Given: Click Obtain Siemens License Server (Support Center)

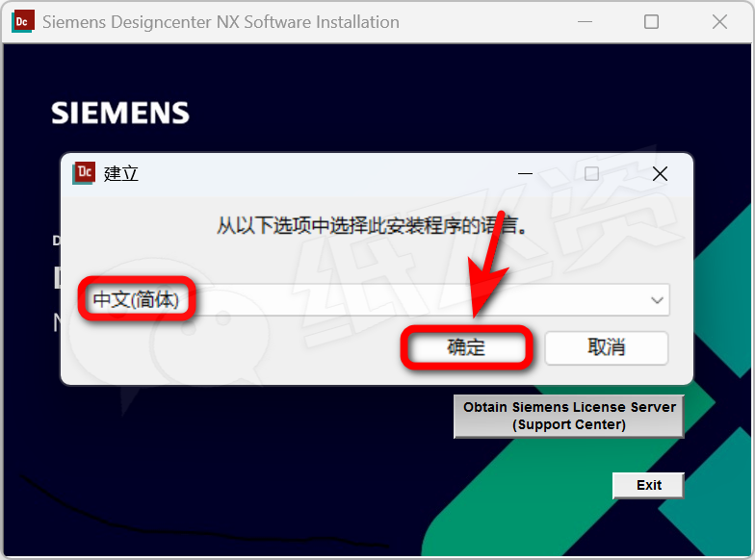Looking at the screenshot, I should point(568,416).
